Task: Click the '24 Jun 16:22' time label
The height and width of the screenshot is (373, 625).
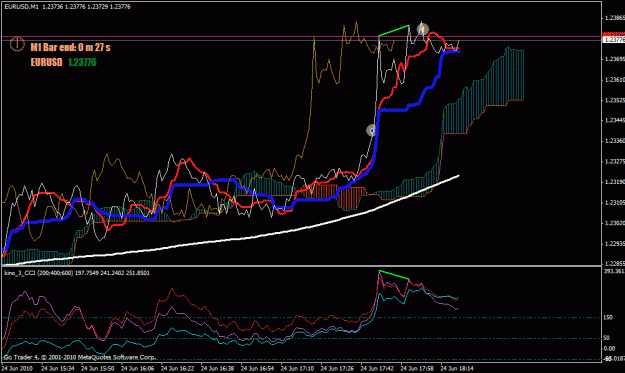Action: (x=177, y=369)
